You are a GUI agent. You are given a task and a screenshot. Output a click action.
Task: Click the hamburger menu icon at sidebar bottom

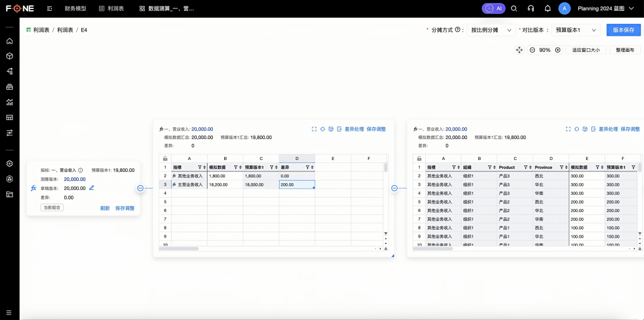tap(9, 312)
